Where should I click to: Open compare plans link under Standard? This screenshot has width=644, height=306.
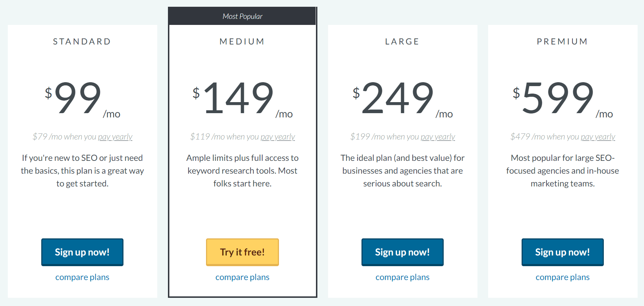coord(82,277)
